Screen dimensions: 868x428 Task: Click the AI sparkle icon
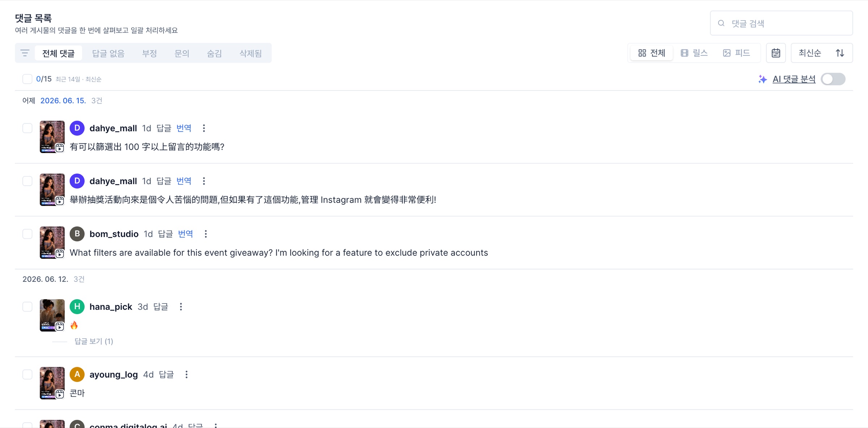coord(762,79)
